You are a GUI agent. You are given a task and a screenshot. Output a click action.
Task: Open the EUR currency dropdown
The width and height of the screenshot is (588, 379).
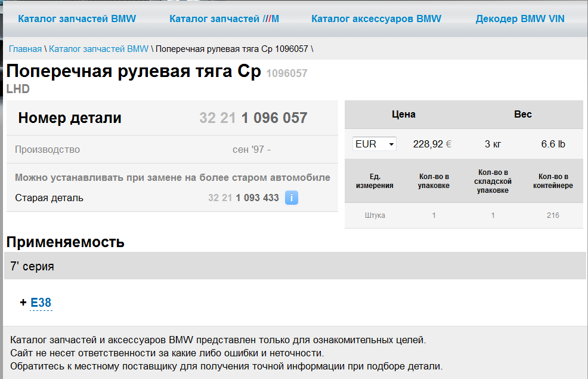375,144
